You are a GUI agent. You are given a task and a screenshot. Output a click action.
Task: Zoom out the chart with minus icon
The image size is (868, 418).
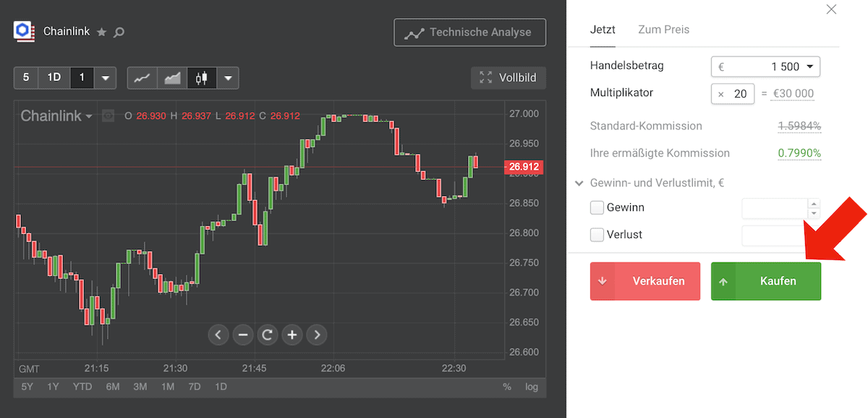pyautogui.click(x=243, y=335)
